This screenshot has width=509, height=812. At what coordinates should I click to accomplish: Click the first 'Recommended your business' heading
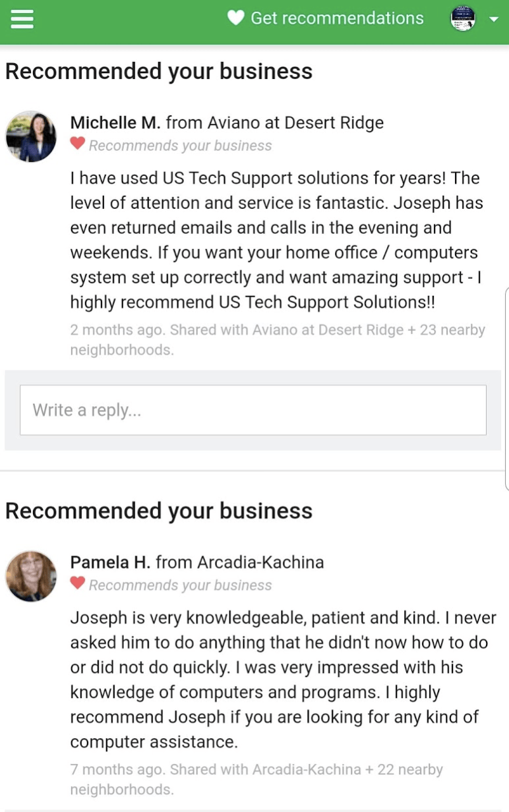(159, 71)
